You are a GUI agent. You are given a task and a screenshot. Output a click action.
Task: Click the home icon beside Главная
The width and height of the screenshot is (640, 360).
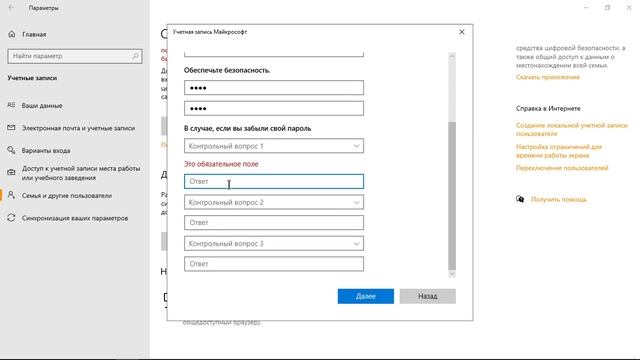pos(11,34)
